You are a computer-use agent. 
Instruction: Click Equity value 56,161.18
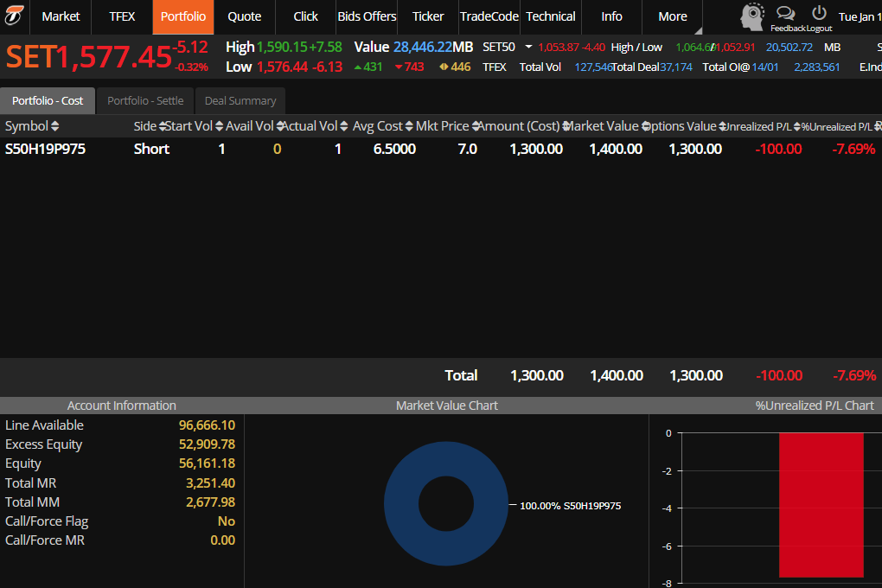coord(207,463)
